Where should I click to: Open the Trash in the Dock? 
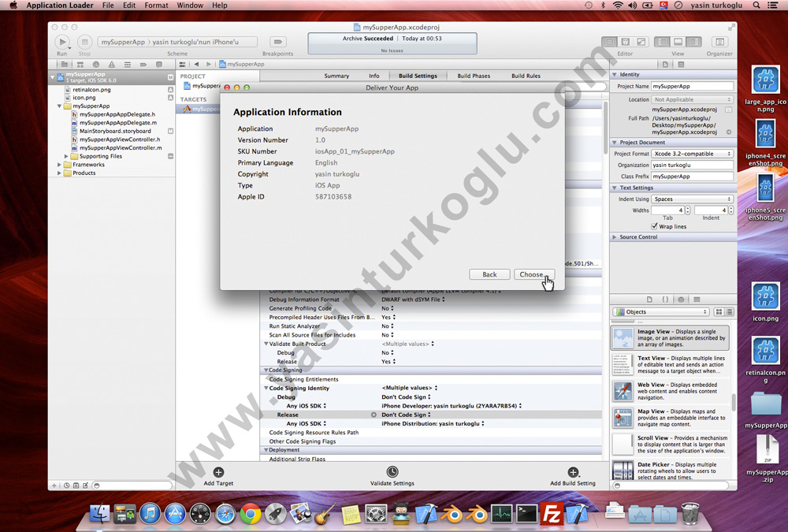[x=690, y=513]
